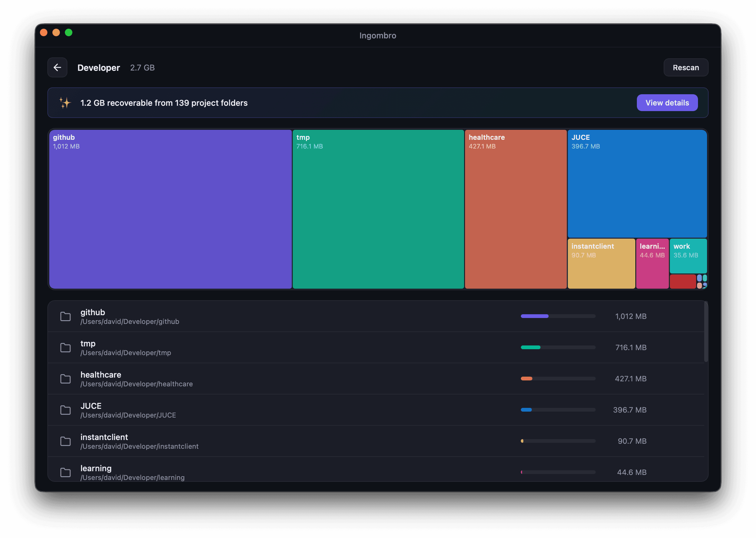
Task: Click the folder icon beside the github row
Action: pos(65,317)
